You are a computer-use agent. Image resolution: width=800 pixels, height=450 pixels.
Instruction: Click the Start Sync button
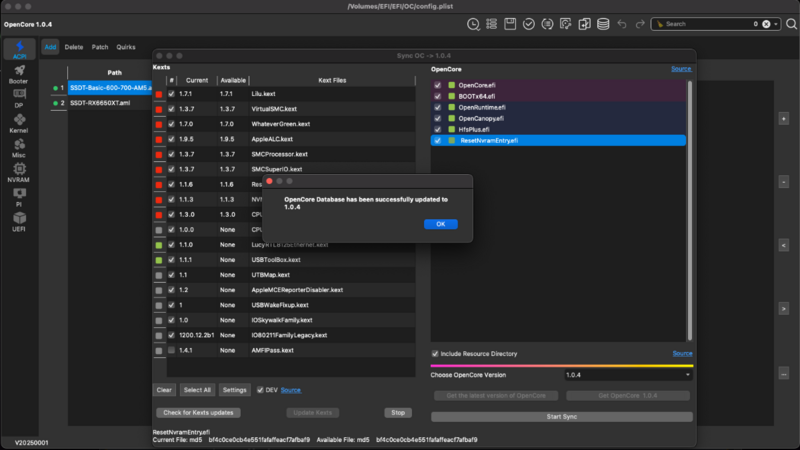[561, 416]
